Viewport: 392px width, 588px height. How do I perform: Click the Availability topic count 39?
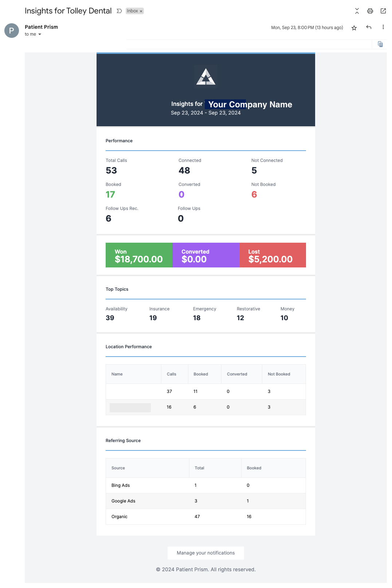(x=110, y=318)
